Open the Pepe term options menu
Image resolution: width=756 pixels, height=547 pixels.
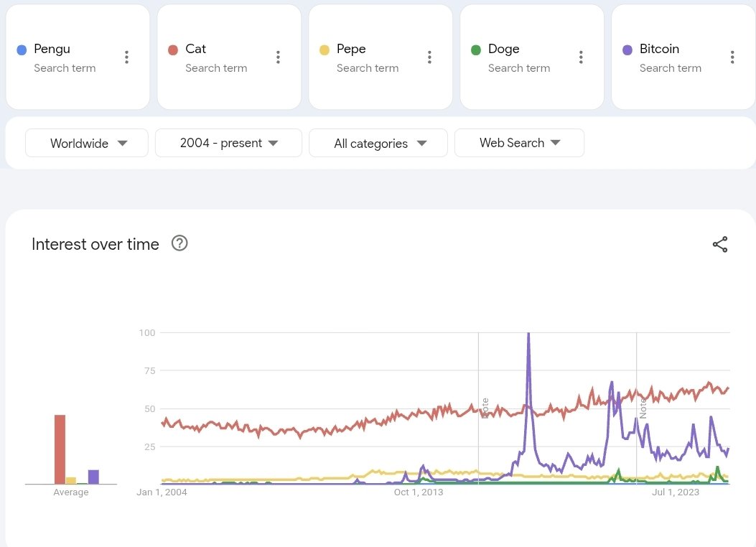tap(429, 57)
